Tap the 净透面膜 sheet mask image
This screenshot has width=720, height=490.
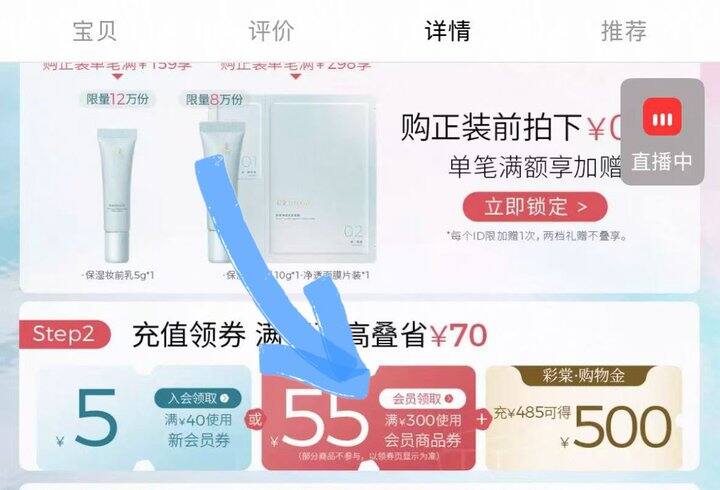[315, 178]
